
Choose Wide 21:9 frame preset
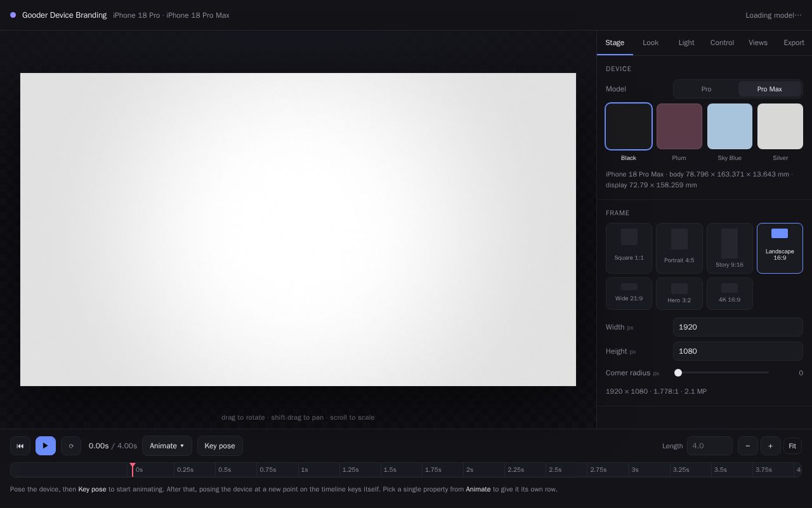click(x=629, y=293)
